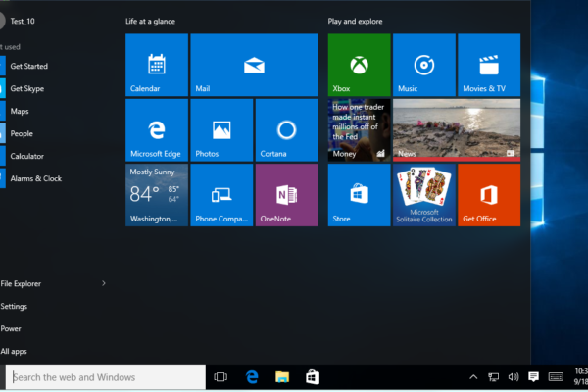Open the Weather tile for Washington
The image size is (588, 392).
pyautogui.click(x=157, y=195)
